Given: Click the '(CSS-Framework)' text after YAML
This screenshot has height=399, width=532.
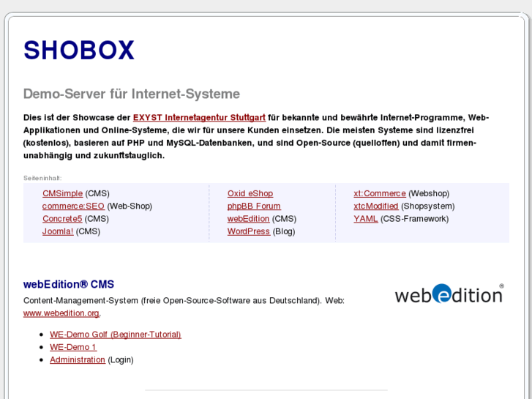Looking at the screenshot, I should tap(414, 218).
